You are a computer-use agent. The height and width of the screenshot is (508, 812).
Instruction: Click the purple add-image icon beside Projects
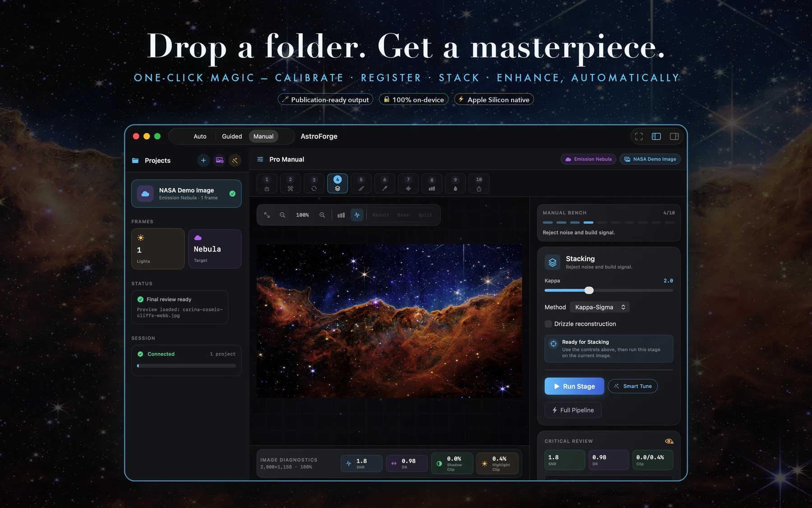pos(219,160)
